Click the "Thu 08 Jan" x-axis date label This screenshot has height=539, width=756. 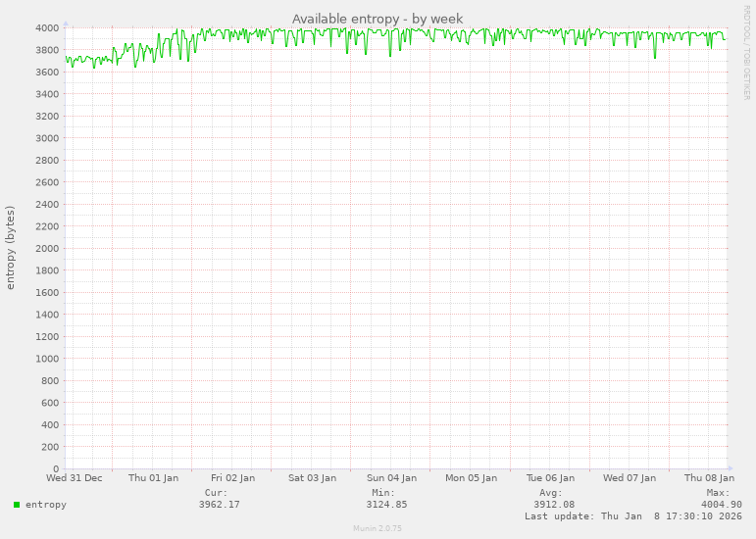click(x=709, y=478)
